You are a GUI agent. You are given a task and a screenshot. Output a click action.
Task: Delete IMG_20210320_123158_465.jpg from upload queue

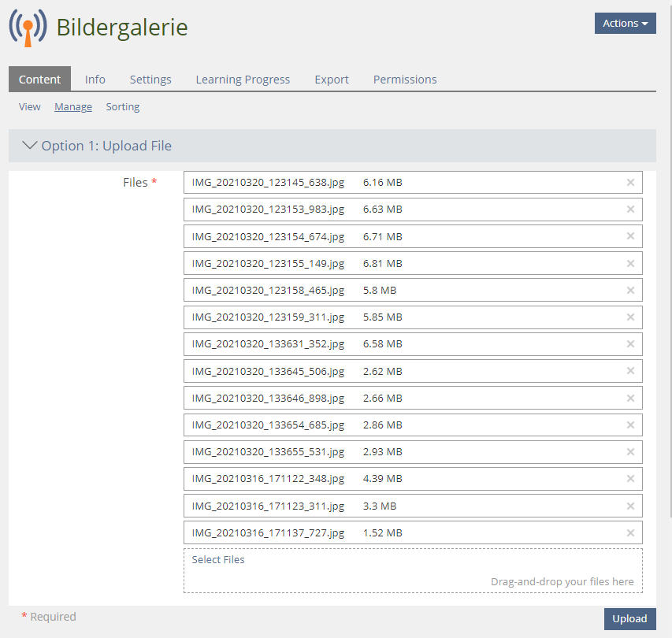pos(630,290)
